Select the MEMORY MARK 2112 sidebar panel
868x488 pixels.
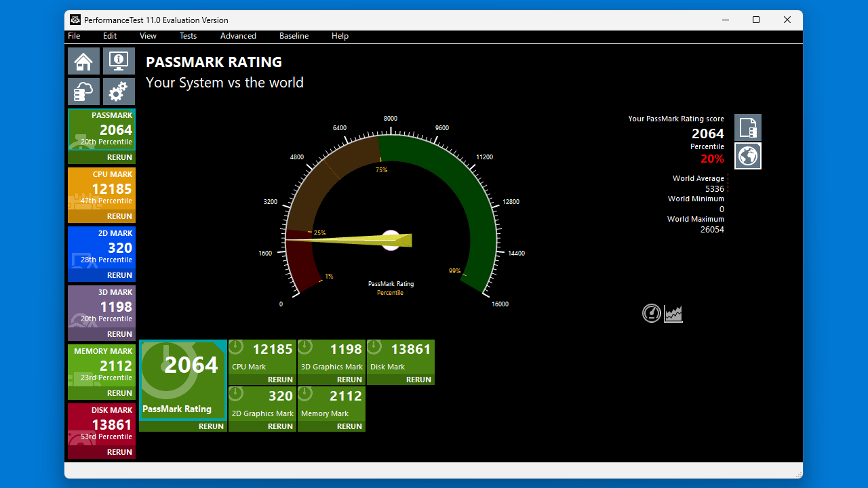point(102,365)
